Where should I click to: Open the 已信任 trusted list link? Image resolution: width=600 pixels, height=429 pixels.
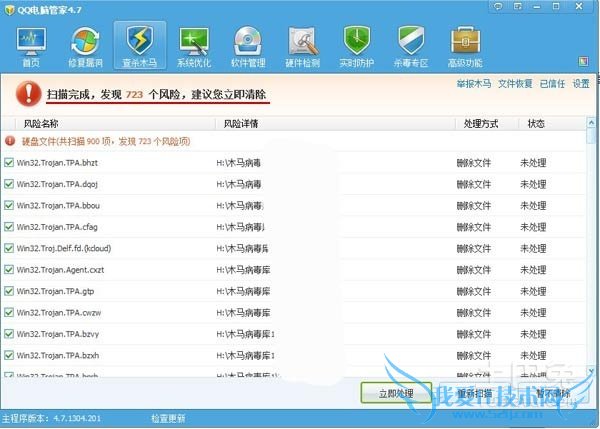coord(552,83)
